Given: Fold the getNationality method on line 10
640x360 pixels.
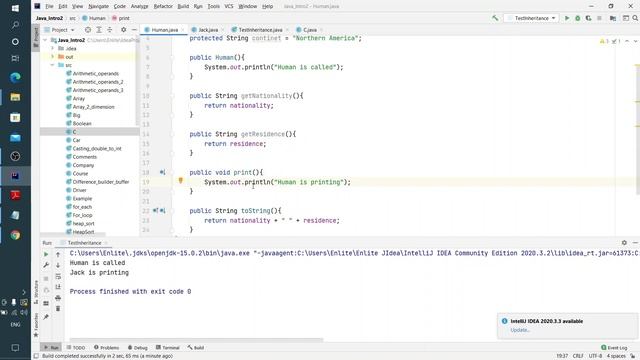Looking at the screenshot, I should pyautogui.click(x=172, y=96).
